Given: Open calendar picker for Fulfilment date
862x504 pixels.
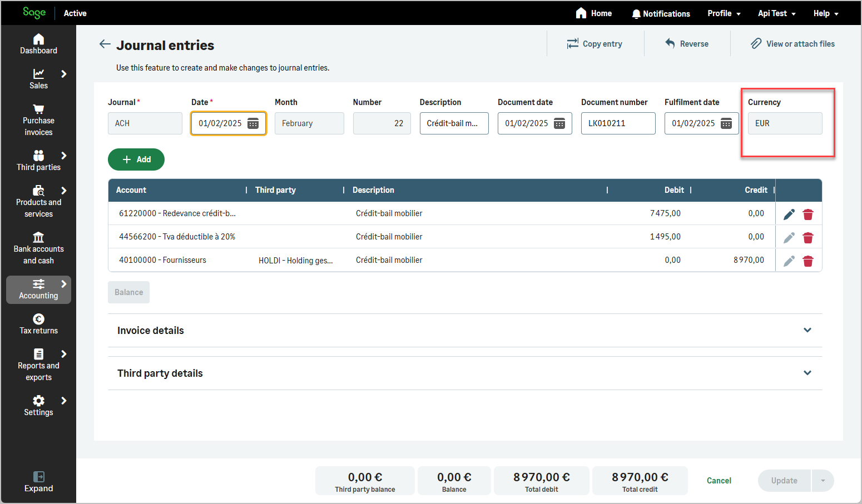Looking at the screenshot, I should point(726,123).
